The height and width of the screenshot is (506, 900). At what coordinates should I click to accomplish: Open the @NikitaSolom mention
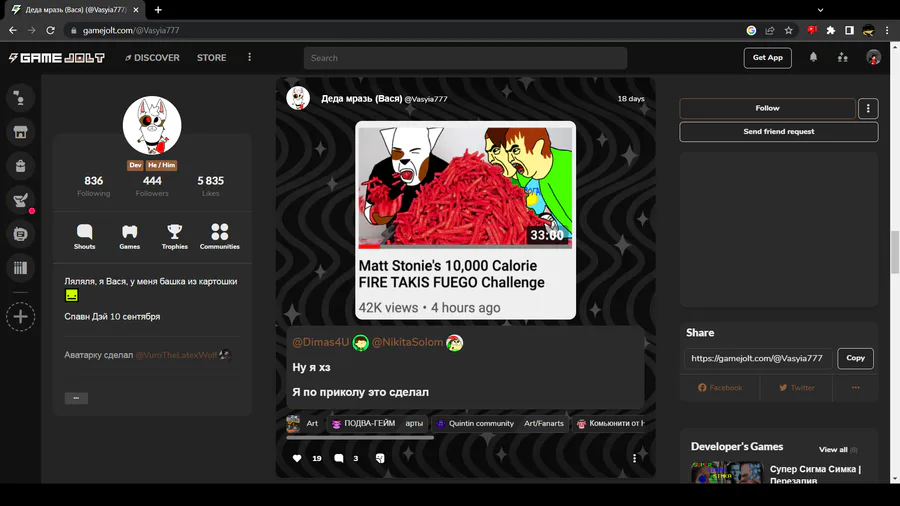pos(408,342)
